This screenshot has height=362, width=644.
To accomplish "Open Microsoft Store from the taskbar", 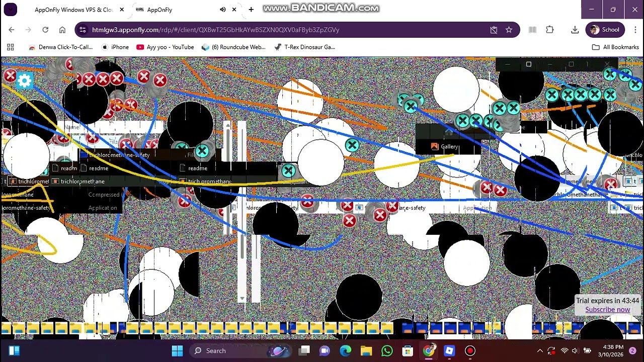I will [408, 351].
